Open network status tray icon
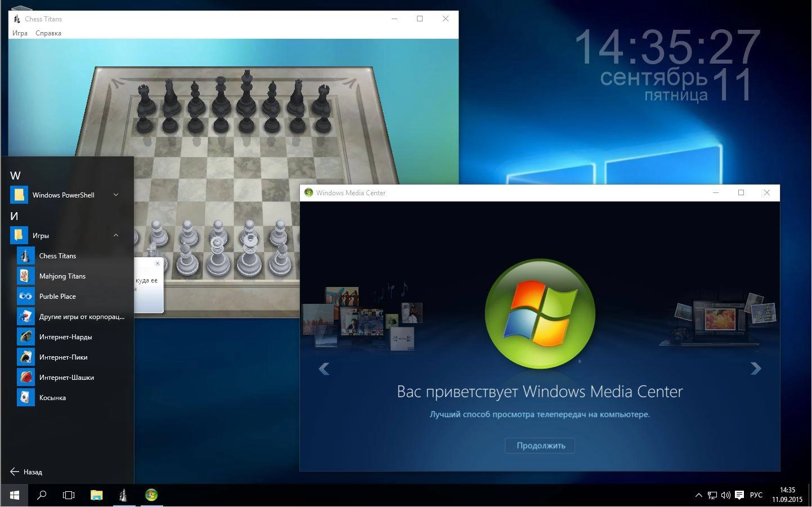812x507 pixels. point(712,495)
